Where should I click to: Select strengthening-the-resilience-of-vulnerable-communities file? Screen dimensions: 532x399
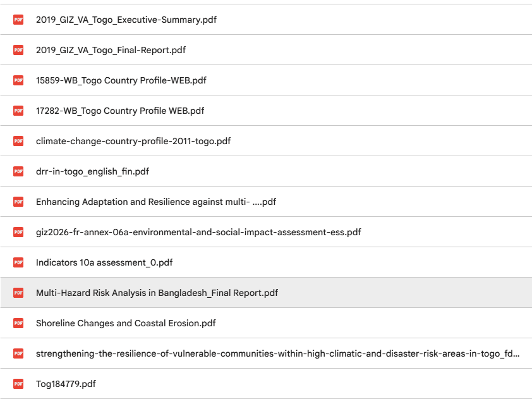[266, 353]
